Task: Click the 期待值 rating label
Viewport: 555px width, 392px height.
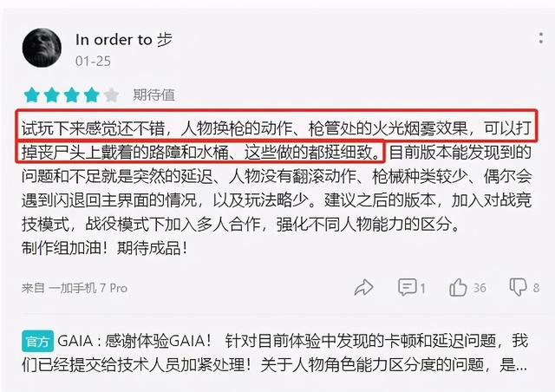Action: 153,95
